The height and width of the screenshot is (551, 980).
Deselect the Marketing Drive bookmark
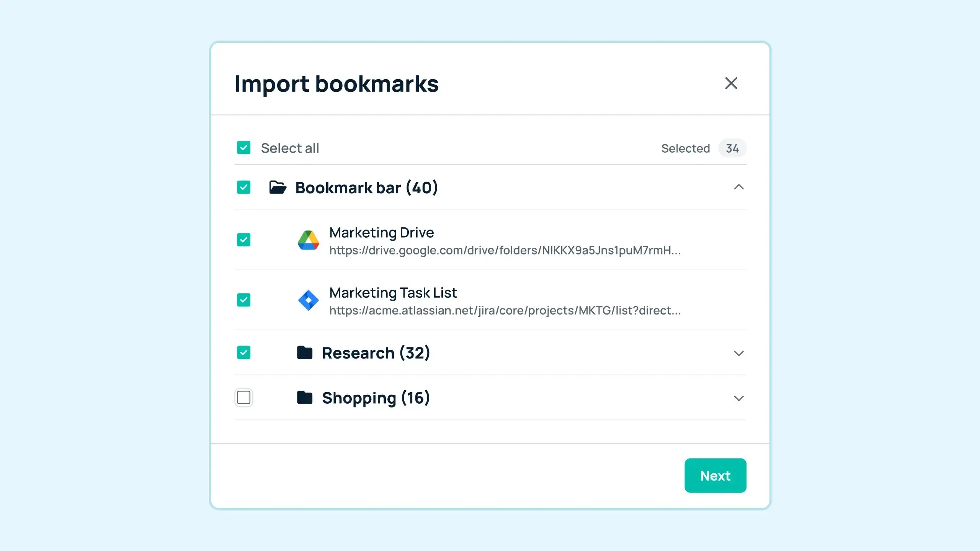coord(244,240)
